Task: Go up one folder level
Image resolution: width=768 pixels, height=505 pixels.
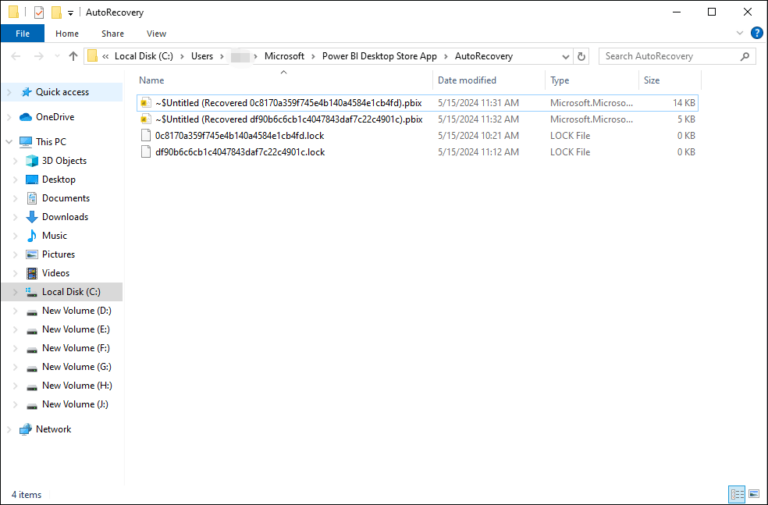Action: click(x=73, y=56)
